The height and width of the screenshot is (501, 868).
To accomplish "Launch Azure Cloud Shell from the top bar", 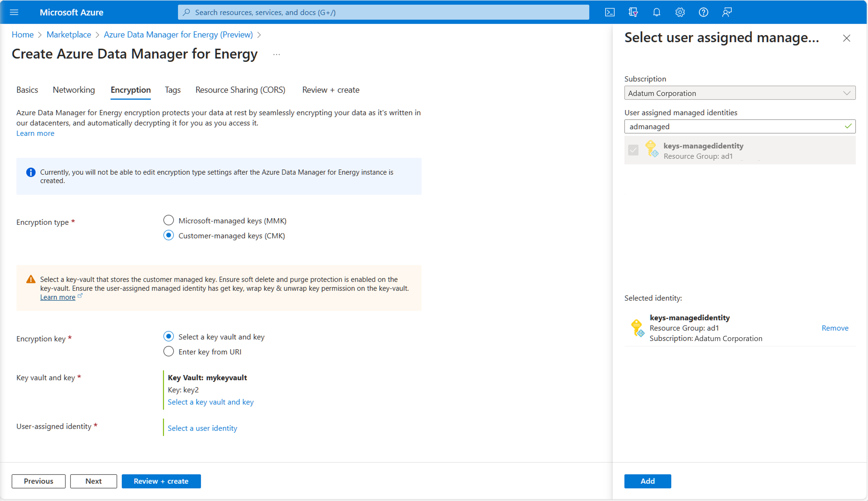I will [610, 12].
